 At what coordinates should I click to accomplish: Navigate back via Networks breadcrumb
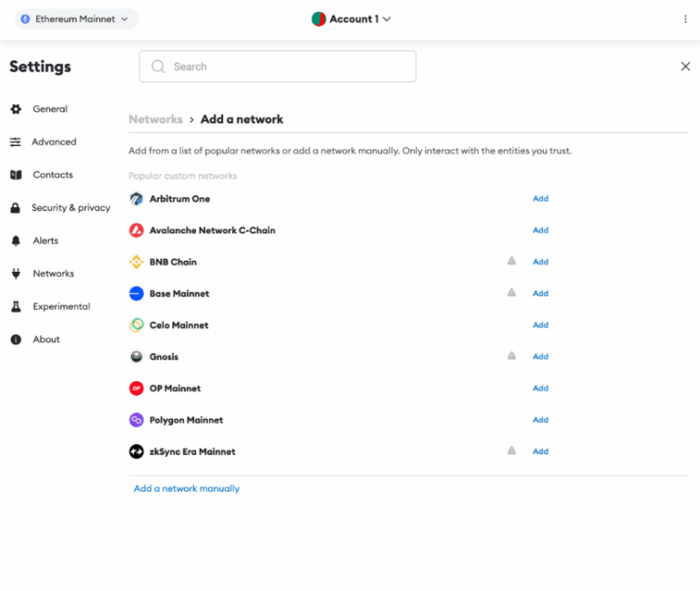tap(155, 119)
